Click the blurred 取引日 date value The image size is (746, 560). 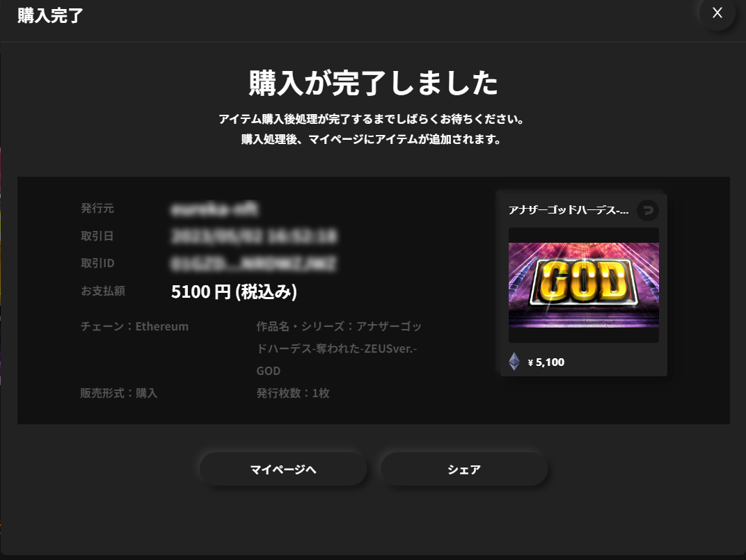coord(254,236)
